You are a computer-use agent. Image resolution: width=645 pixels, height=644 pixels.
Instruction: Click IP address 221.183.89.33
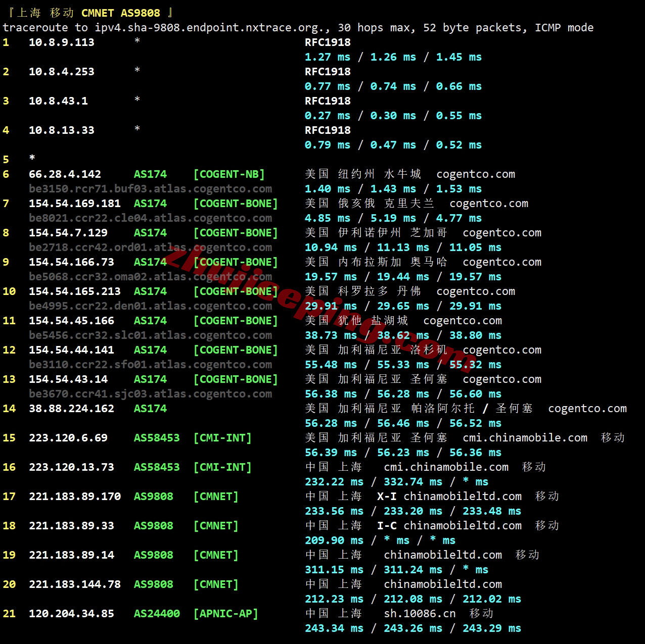[x=71, y=526]
